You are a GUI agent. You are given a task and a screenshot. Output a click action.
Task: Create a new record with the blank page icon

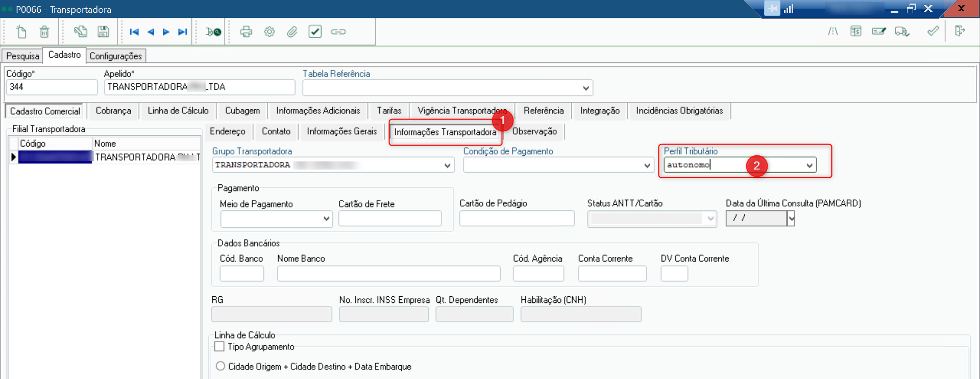click(21, 32)
